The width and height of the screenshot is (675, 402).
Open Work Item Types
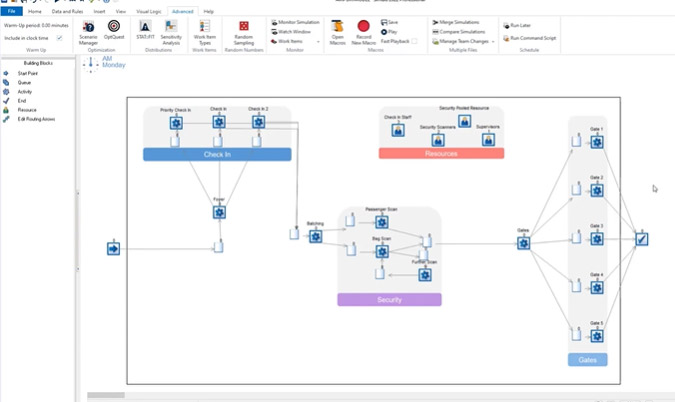204,30
